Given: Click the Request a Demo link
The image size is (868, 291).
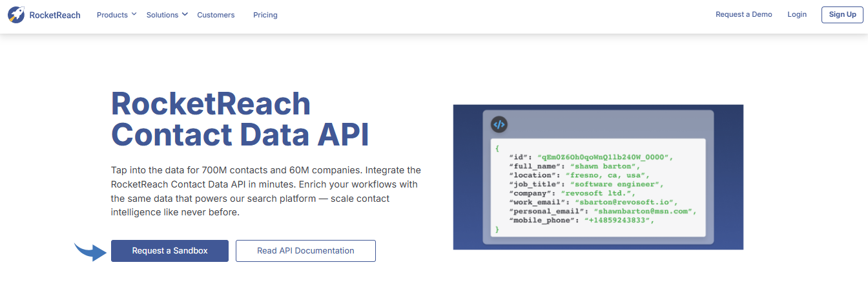Looking at the screenshot, I should click(x=743, y=14).
